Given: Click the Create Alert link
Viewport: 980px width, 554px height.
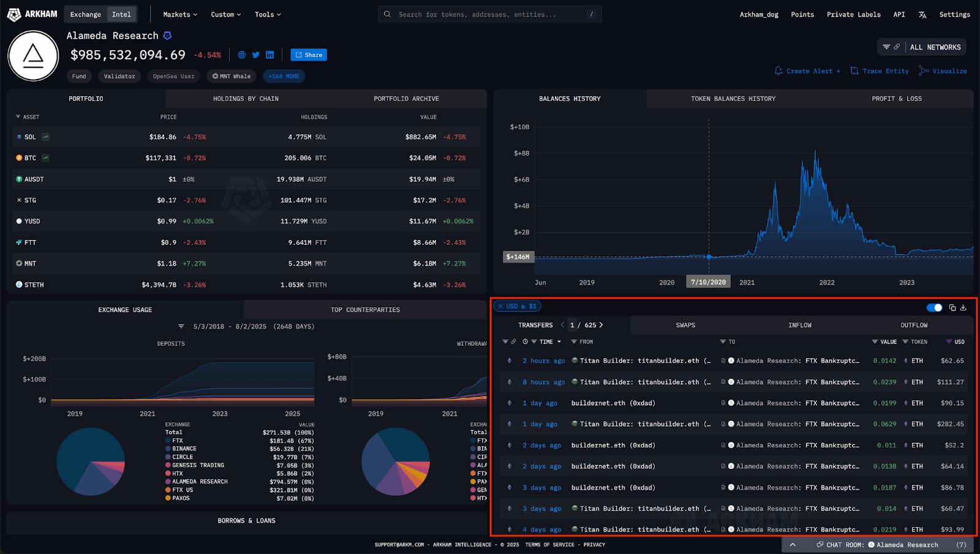Looking at the screenshot, I should pos(808,71).
